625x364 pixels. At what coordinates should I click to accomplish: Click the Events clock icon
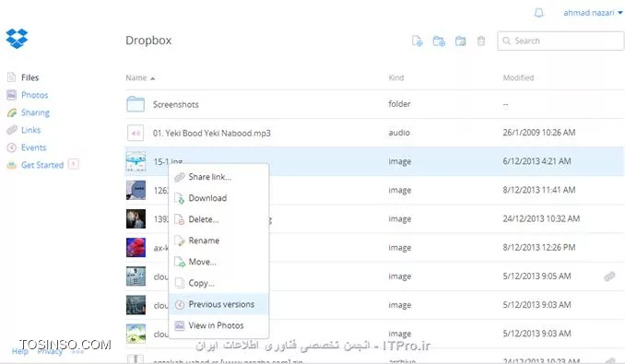click(12, 147)
